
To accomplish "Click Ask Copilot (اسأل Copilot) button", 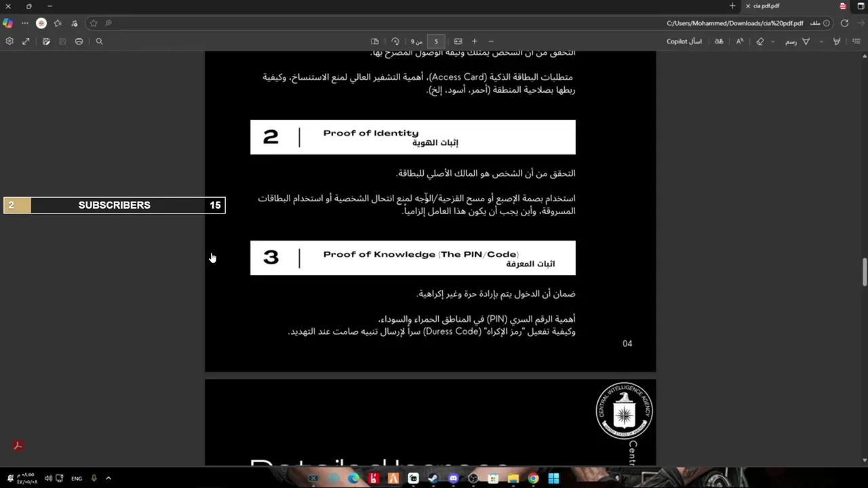I will (684, 41).
